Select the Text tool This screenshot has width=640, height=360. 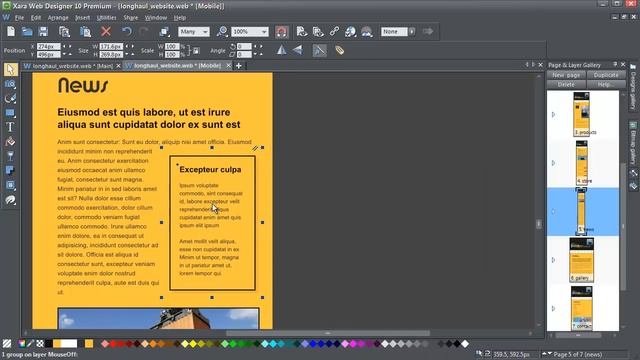tap(11, 127)
